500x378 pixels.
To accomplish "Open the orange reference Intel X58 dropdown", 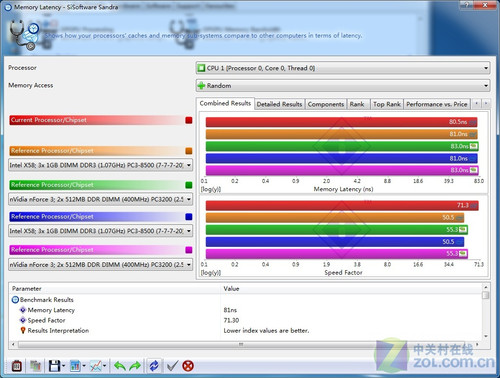I will click(x=100, y=165).
